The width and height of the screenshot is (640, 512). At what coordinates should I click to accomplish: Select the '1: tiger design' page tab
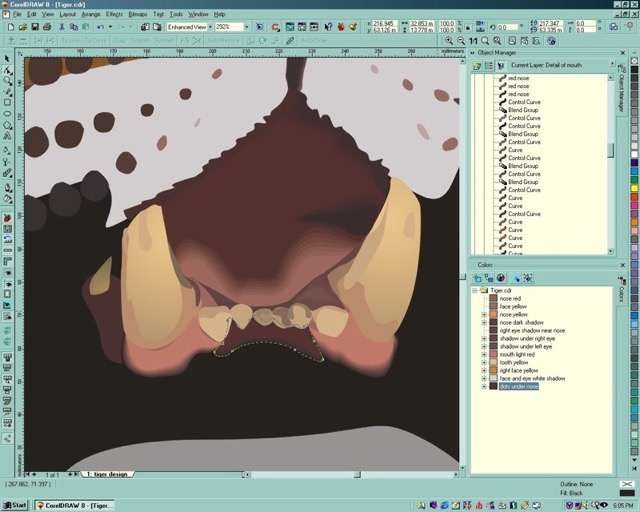pos(107,474)
